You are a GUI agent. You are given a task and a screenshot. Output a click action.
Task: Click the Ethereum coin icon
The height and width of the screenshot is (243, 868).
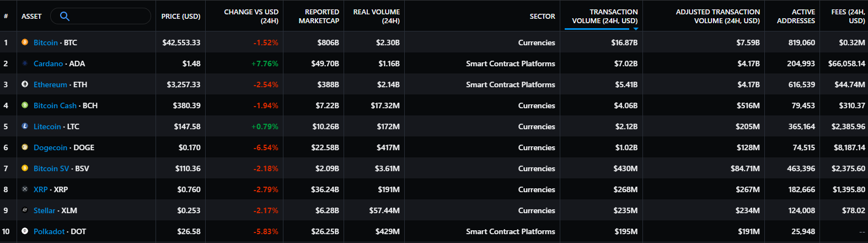point(25,84)
